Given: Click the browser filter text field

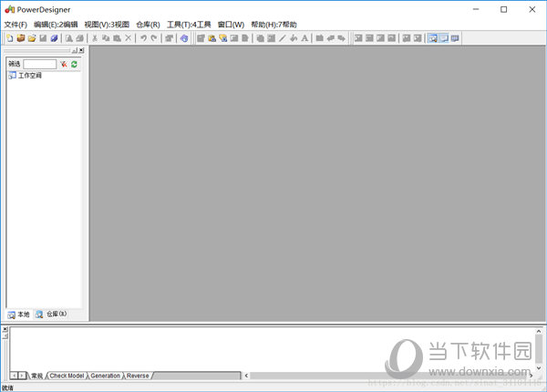Looking at the screenshot, I should click(x=40, y=64).
